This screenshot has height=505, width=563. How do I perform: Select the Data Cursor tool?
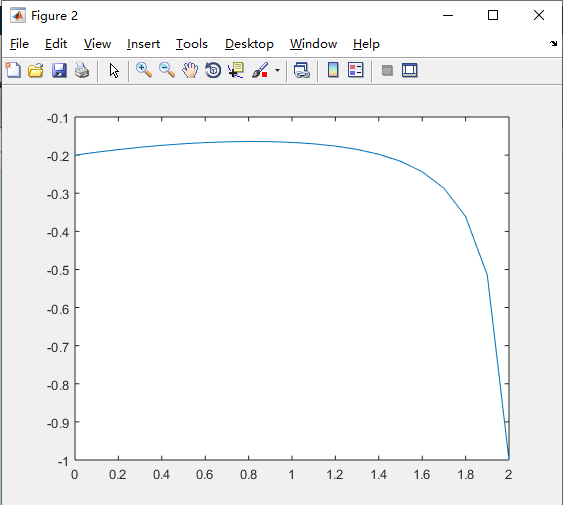[236, 70]
